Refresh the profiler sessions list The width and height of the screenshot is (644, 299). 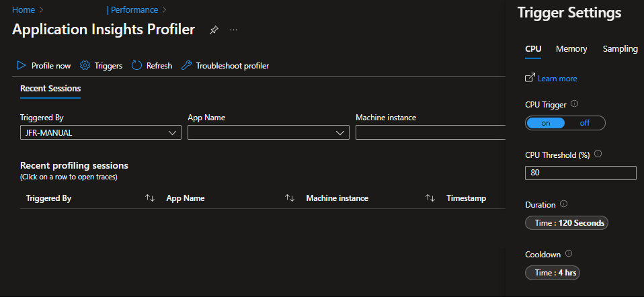[x=151, y=66]
